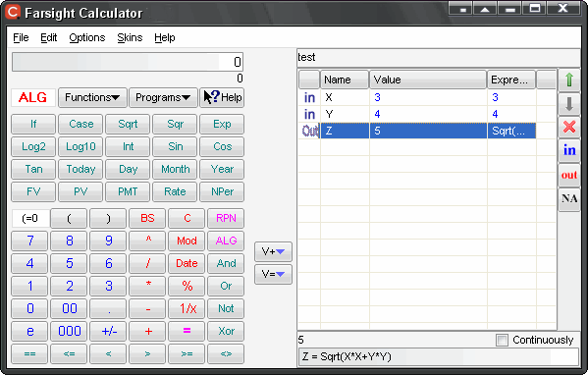The width and height of the screenshot is (588, 375).
Task: Click the Farsight Calculator title bar logo
Action: (x=13, y=12)
